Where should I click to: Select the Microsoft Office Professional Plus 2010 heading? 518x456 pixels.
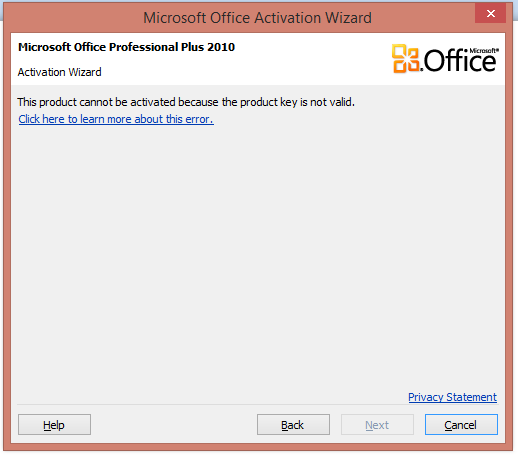point(126,47)
